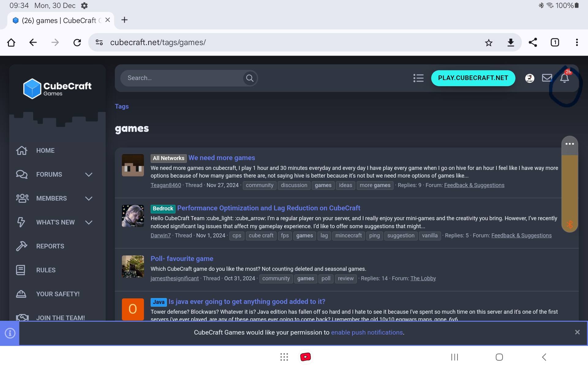The height and width of the screenshot is (368, 588).
Task: Expand the What's New submenu chevron
Action: 89,222
